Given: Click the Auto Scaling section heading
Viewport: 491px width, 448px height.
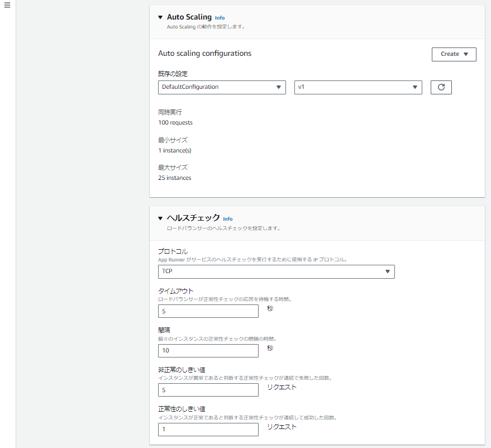Looking at the screenshot, I should click(189, 17).
